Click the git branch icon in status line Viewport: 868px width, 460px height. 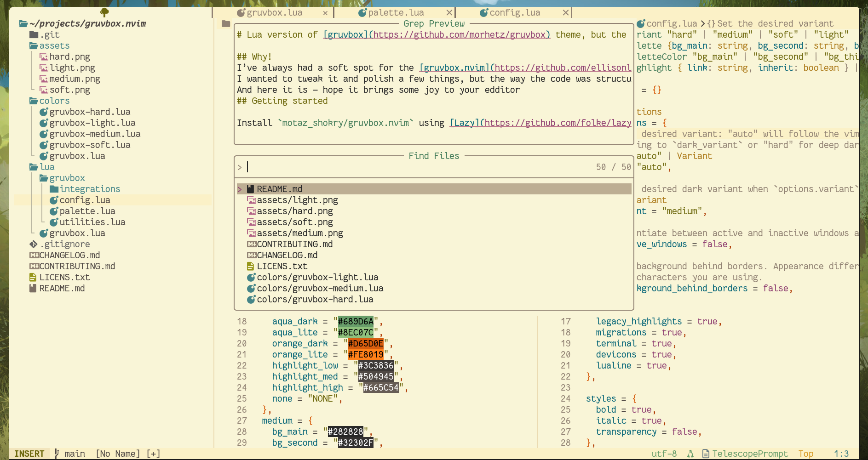point(57,454)
